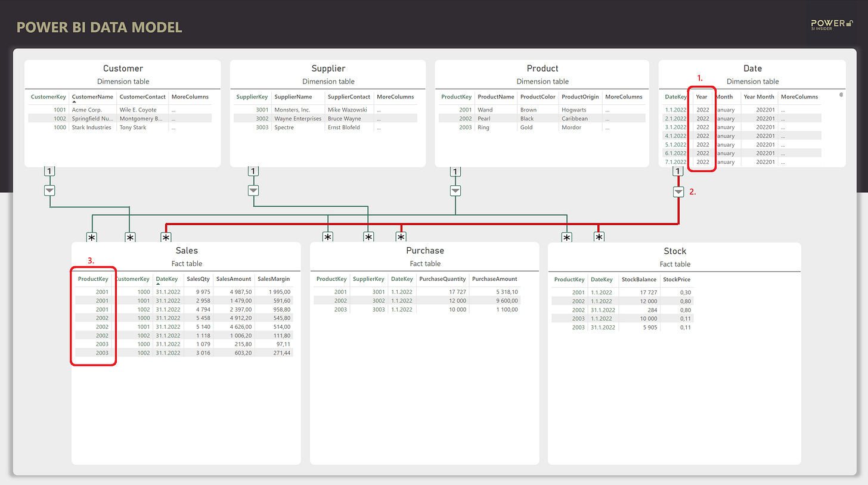Select the "Stark Industries" cell
The image size is (868, 485).
pyautogui.click(x=92, y=128)
